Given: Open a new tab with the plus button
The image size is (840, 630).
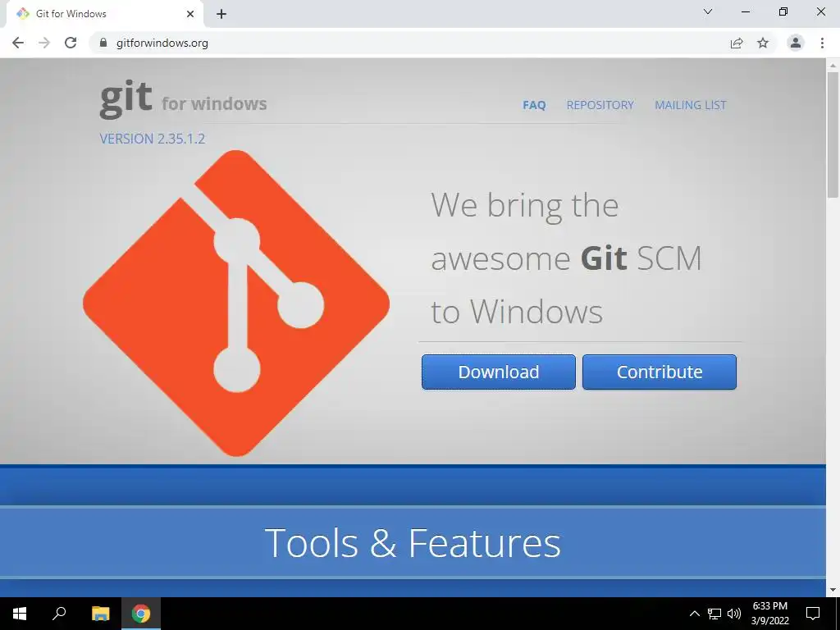Looking at the screenshot, I should click(221, 14).
